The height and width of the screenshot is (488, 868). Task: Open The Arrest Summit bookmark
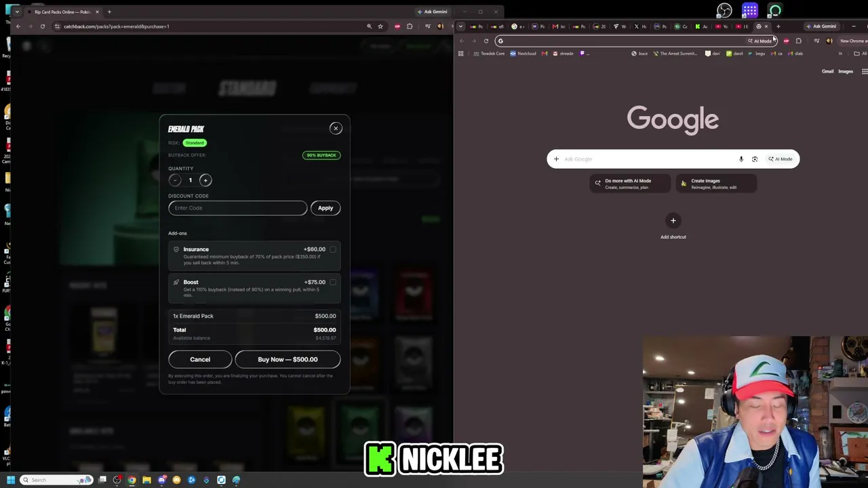(675, 54)
